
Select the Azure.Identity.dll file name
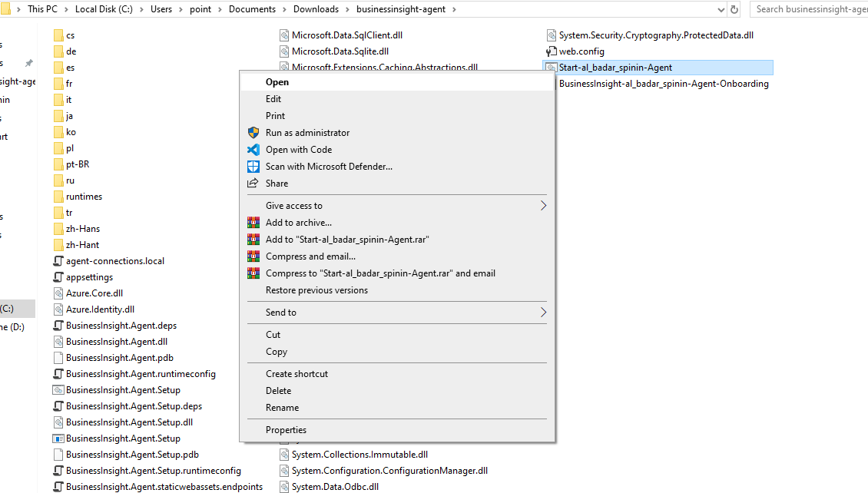pyautogui.click(x=100, y=309)
